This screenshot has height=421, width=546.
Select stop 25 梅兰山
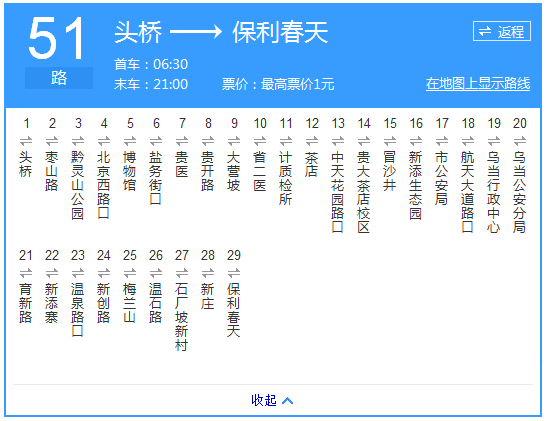pos(130,303)
